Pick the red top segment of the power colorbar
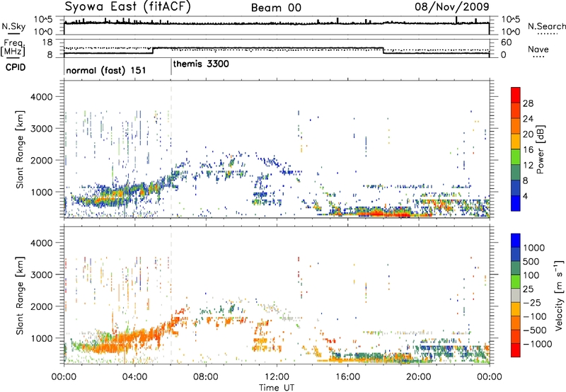 click(516, 95)
